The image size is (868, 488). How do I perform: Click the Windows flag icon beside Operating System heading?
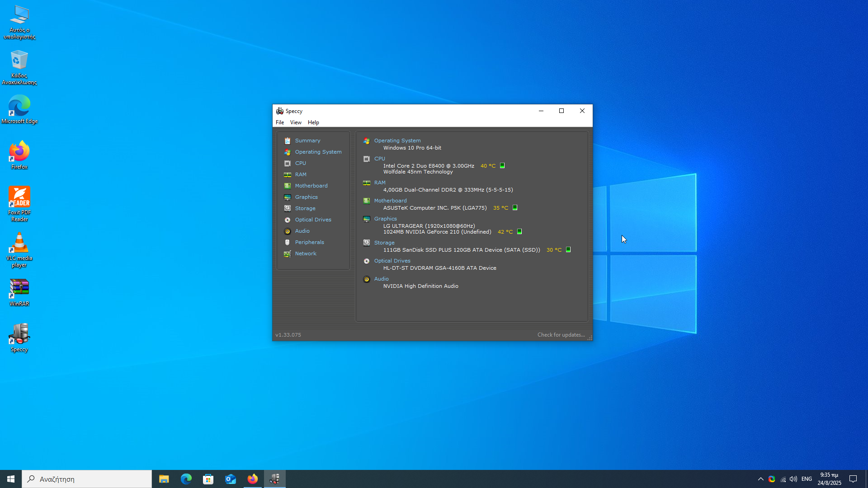tap(367, 141)
